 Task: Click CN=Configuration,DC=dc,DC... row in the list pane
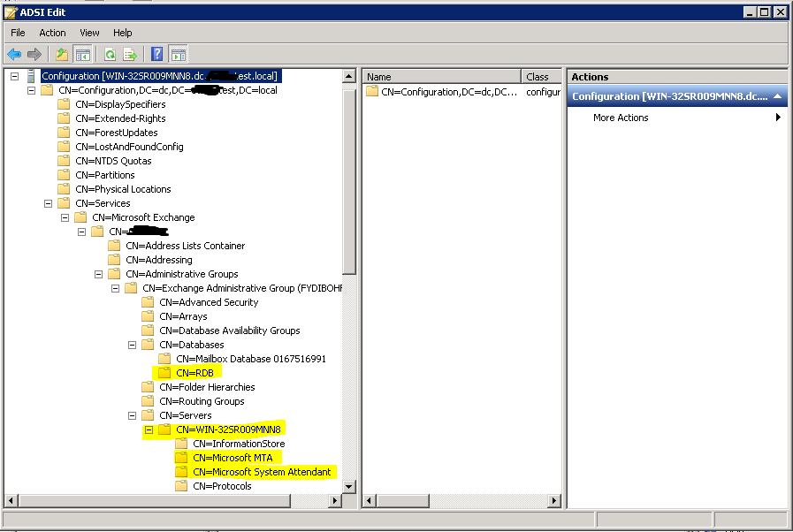(462, 92)
